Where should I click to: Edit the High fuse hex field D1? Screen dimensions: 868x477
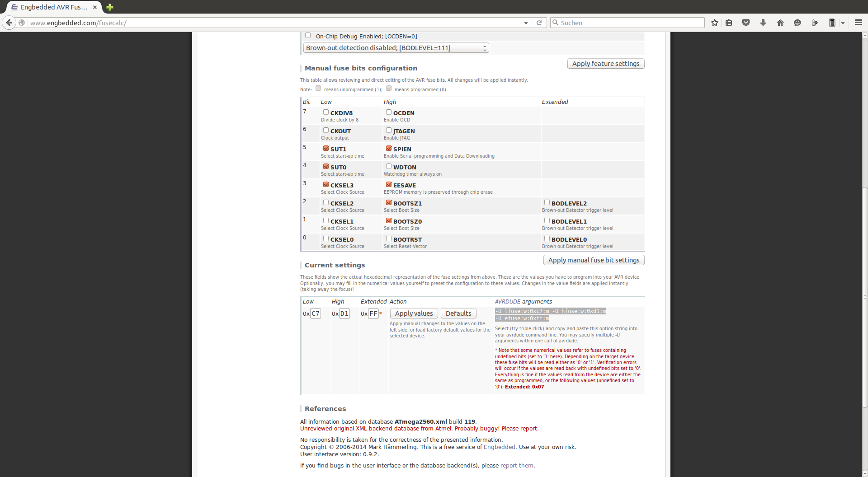tap(344, 313)
